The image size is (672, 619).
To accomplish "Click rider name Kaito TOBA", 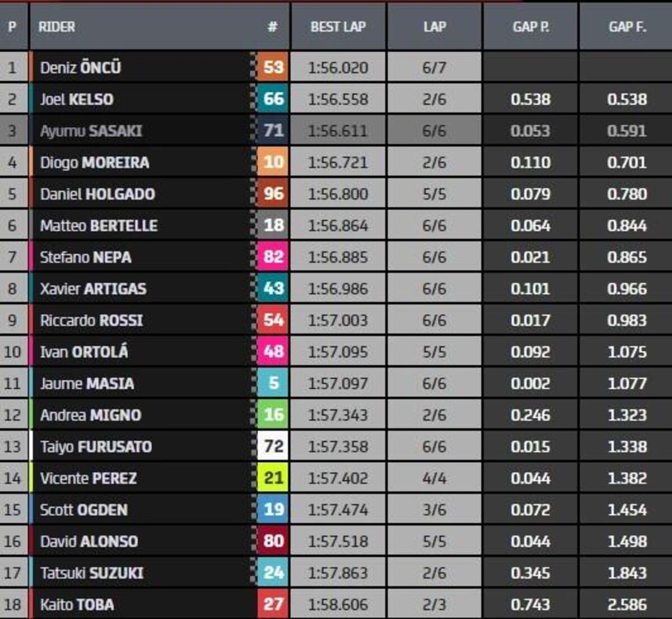I will (77, 605).
